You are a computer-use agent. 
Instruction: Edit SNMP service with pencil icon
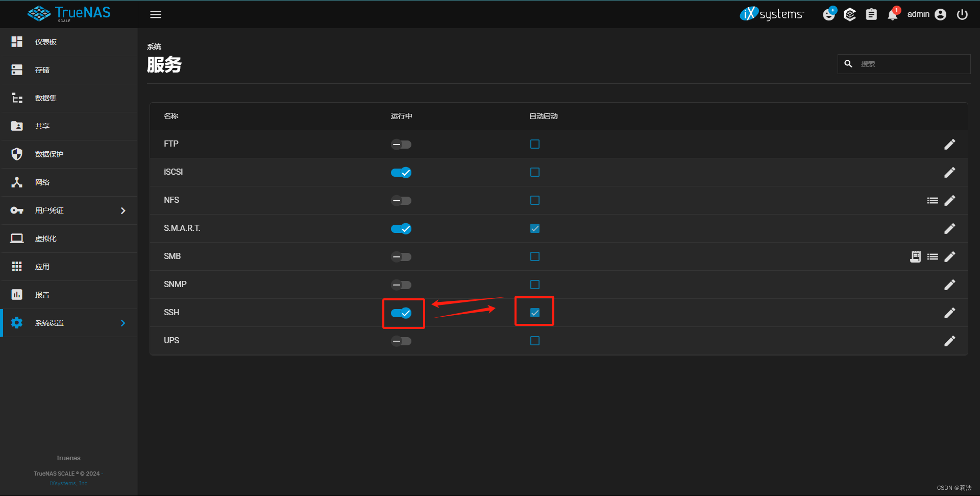pos(949,285)
